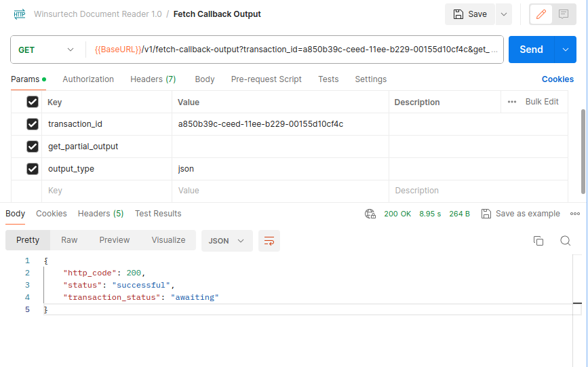Open the Cookies link
Screen dimensions: 588x367
coord(557,79)
